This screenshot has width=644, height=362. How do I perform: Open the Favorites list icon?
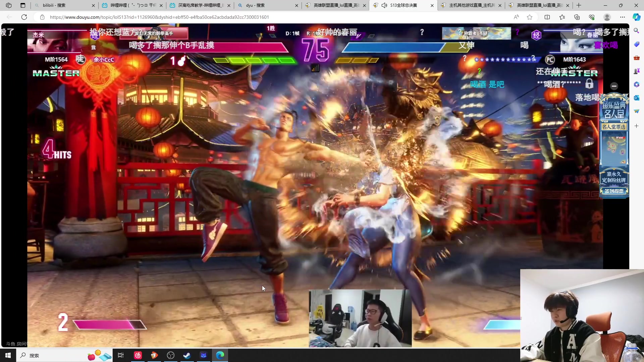click(x=562, y=17)
